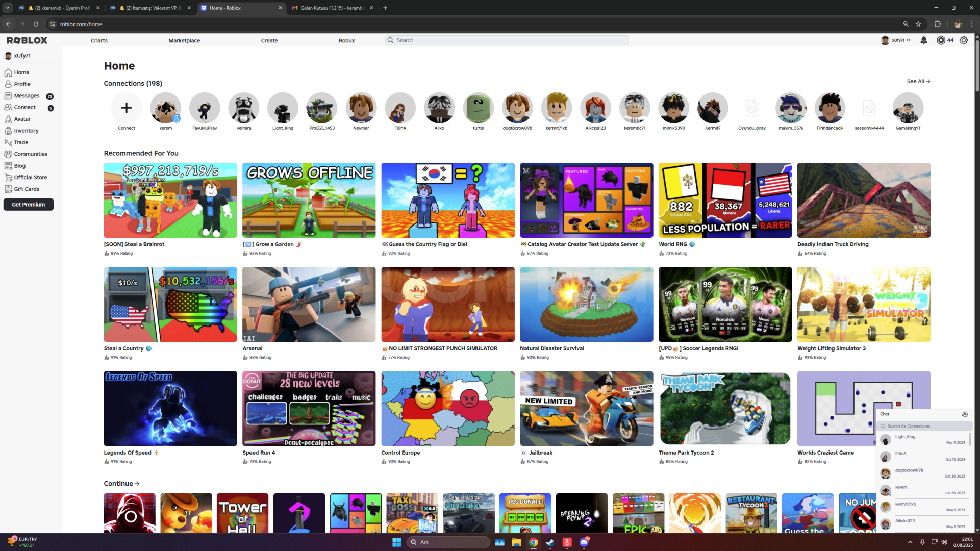980x551 pixels.
Task: Click the Get Premium button
Action: tap(29, 205)
